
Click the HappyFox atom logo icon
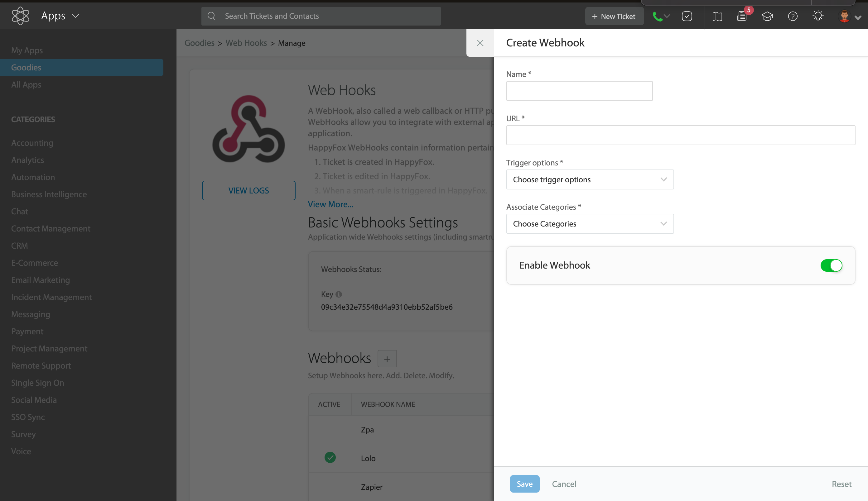20,16
